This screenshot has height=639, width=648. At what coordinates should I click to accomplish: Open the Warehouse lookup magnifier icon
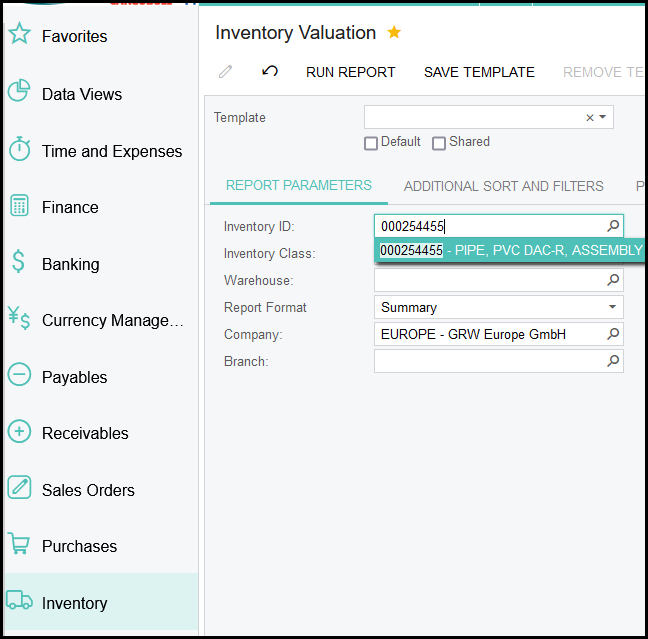coord(613,281)
